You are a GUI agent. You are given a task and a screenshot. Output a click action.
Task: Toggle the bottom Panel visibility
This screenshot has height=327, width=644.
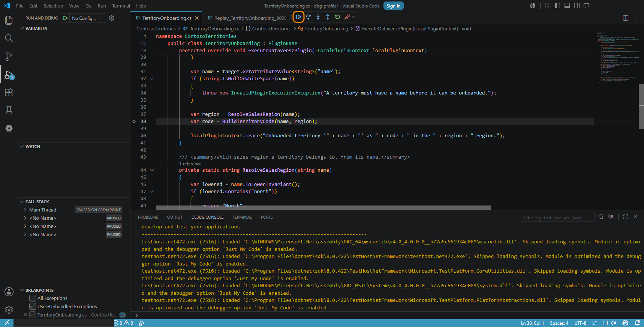(567, 6)
